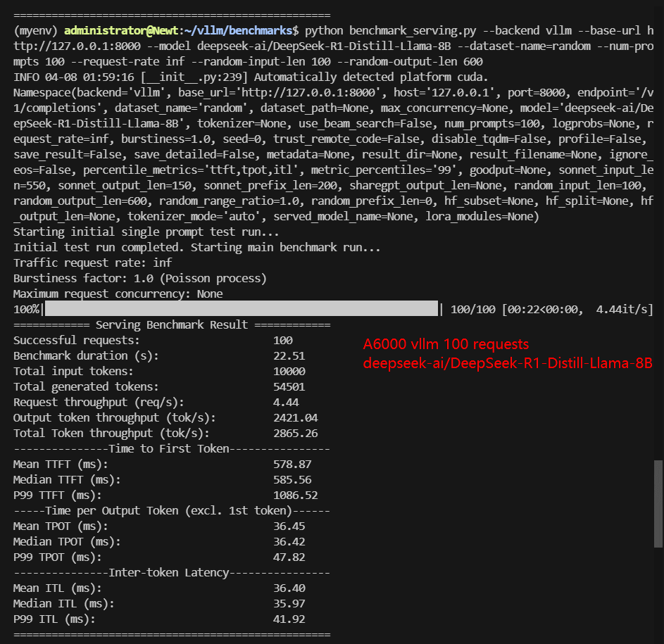This screenshot has width=664, height=644.
Task: Click the '~/vllm/benchmarks' path in prompt
Action: (x=238, y=30)
